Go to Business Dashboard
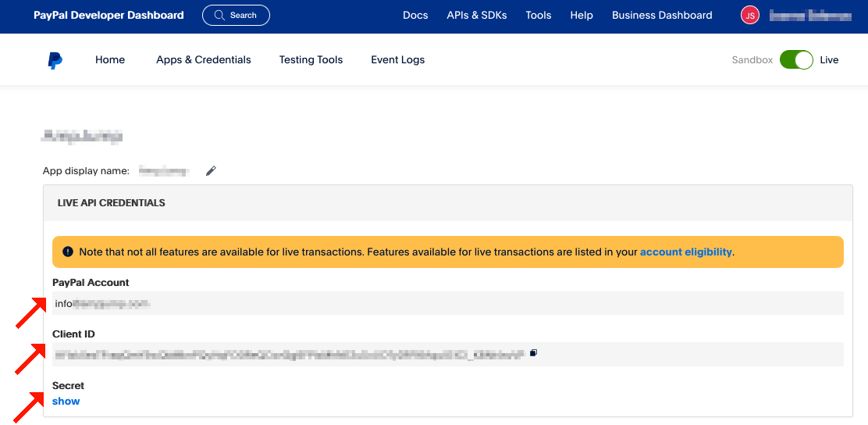 (662, 16)
